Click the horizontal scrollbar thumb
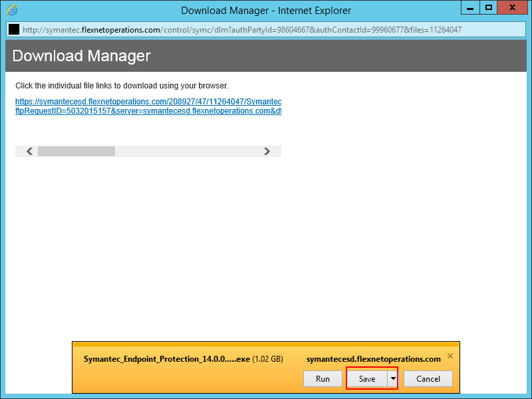Image resolution: width=532 pixels, height=399 pixels. [x=76, y=151]
